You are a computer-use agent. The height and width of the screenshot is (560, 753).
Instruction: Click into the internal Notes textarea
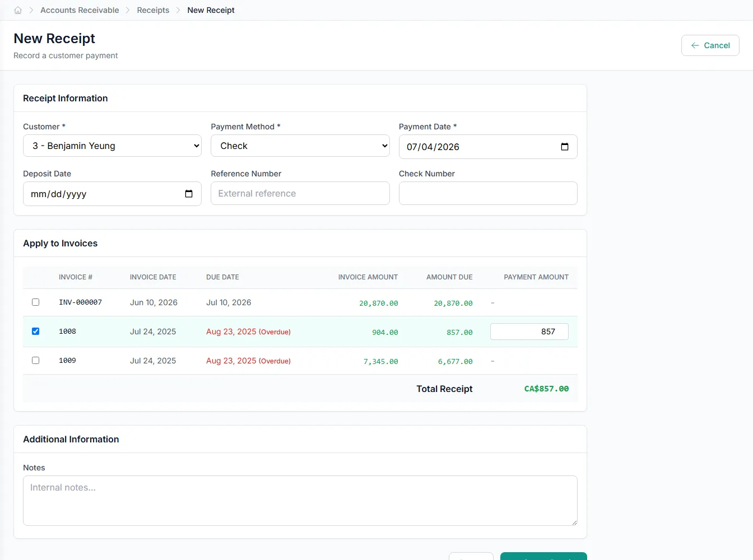300,501
